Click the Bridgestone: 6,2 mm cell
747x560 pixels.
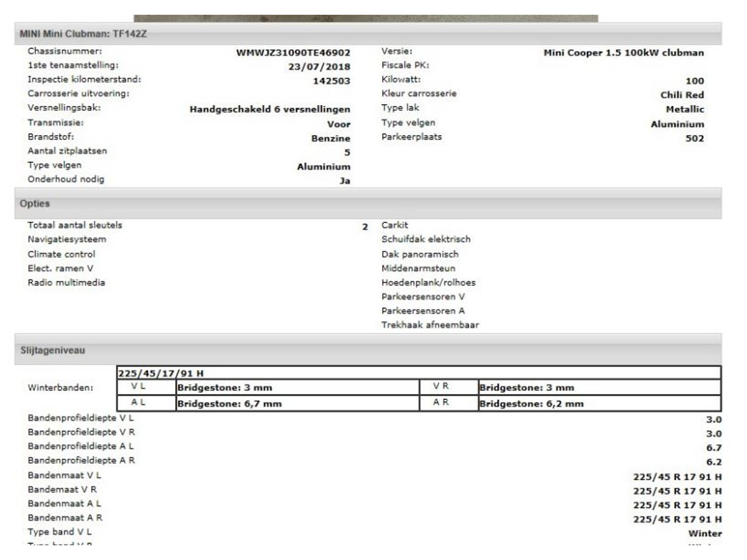pyautogui.click(x=600, y=403)
